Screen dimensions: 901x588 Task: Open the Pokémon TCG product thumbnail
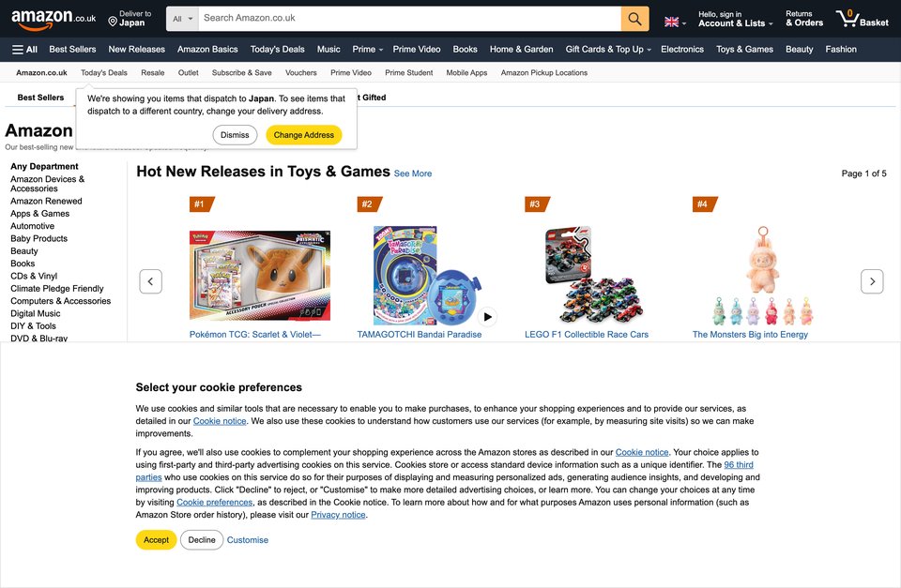coord(260,276)
